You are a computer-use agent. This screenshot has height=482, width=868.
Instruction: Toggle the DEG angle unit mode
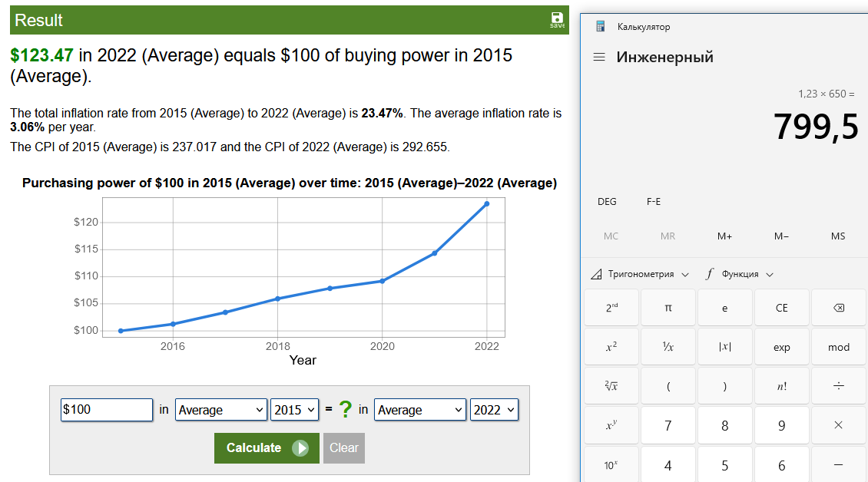pos(607,202)
